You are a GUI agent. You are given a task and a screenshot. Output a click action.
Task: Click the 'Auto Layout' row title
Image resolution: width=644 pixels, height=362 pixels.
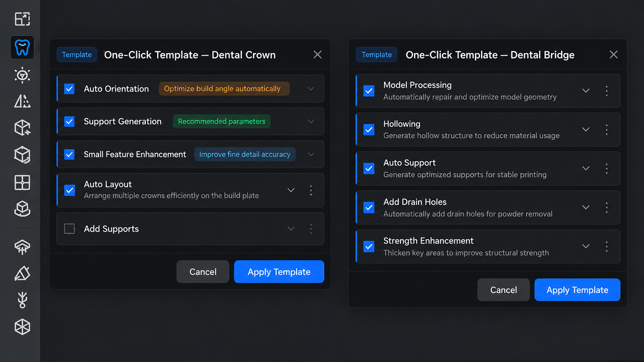point(108,184)
